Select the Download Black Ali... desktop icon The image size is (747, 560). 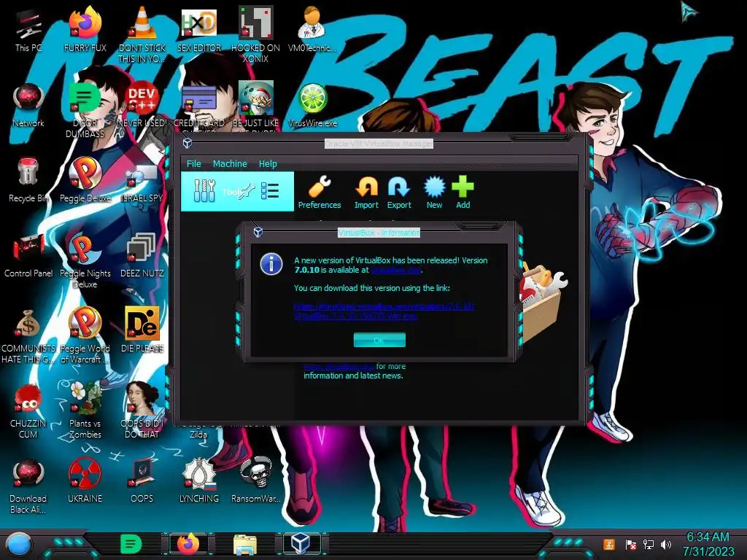point(28,486)
